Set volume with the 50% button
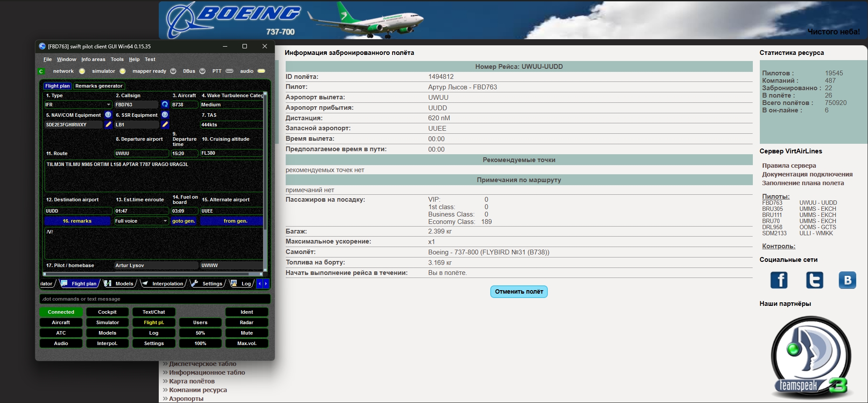The image size is (868, 403). click(200, 333)
